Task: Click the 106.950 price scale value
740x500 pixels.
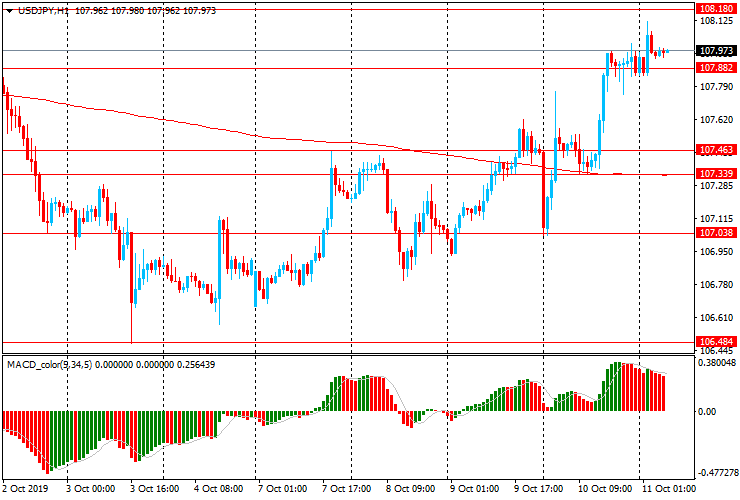Action: pyautogui.click(x=716, y=252)
